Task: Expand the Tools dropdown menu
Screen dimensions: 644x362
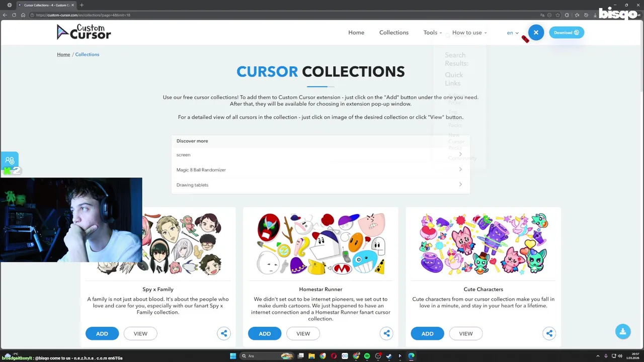Action: click(x=433, y=33)
